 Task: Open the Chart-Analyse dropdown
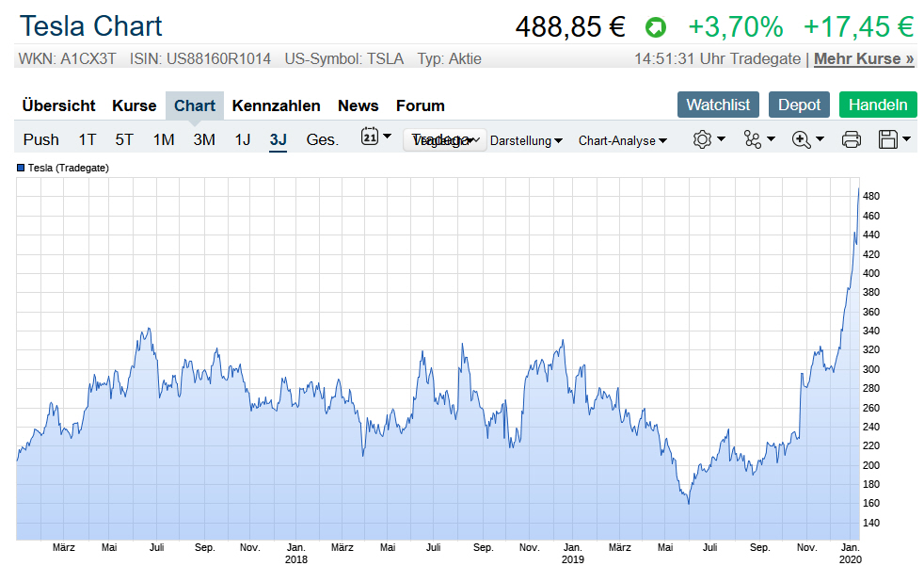pyautogui.click(x=623, y=140)
